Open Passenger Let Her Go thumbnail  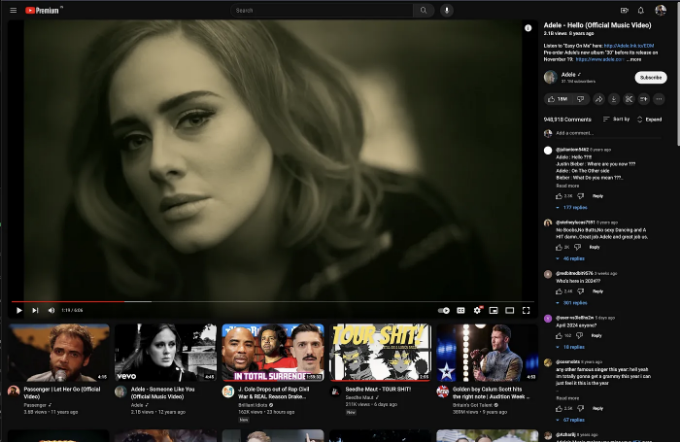[59, 352]
